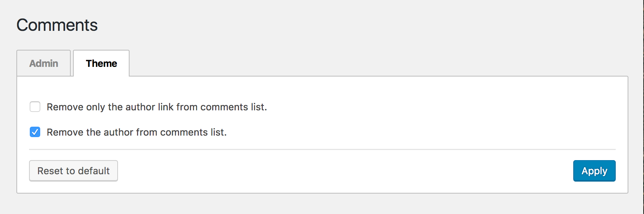Click Reset to default

[x=73, y=171]
